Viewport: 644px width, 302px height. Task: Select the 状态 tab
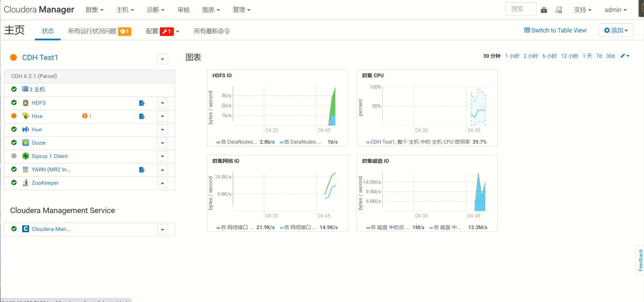pyautogui.click(x=48, y=31)
